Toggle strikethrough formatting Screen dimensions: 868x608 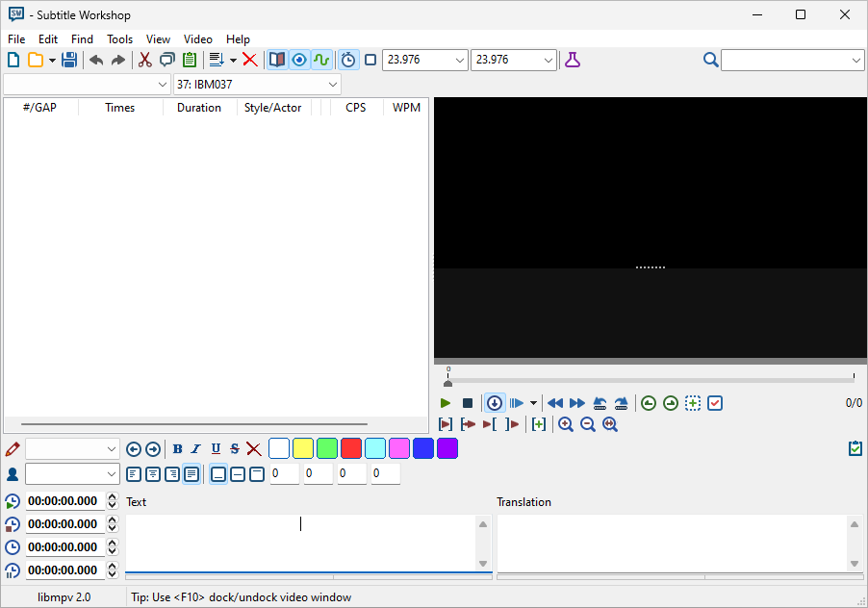(x=235, y=448)
